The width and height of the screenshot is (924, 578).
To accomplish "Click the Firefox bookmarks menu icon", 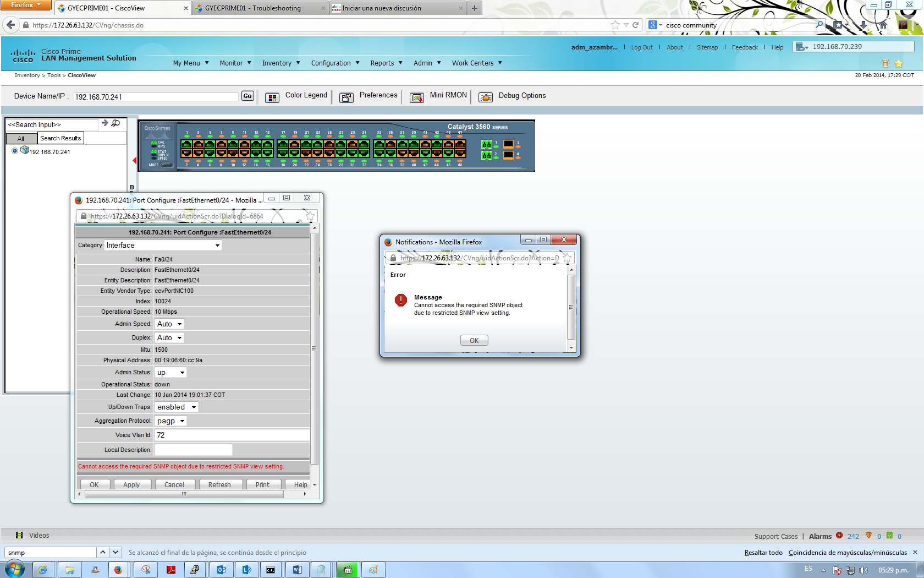I will (839, 25).
